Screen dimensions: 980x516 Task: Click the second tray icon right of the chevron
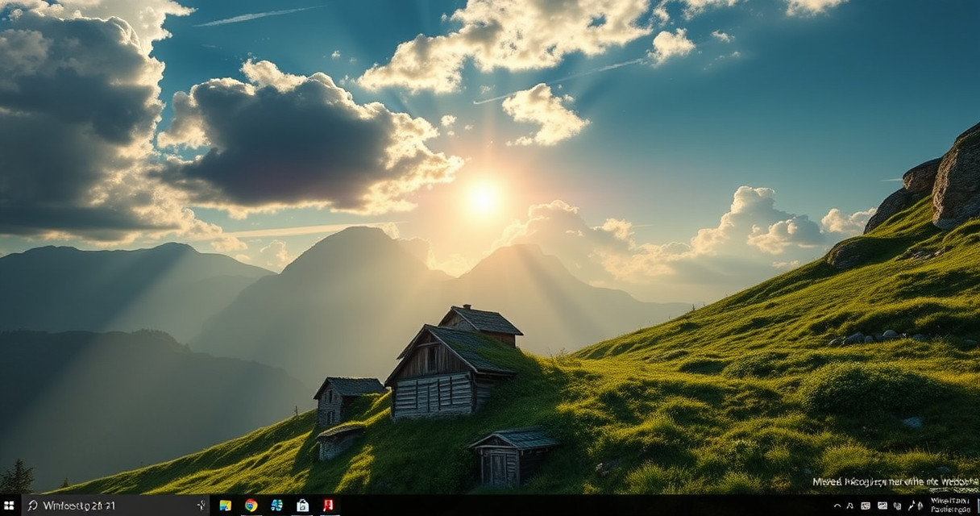pos(866,506)
